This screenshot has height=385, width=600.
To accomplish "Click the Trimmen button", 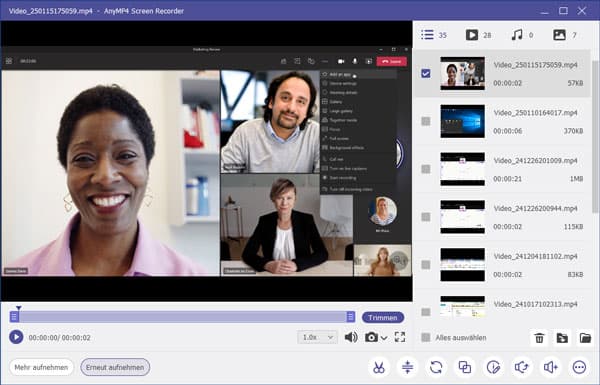I will [x=383, y=317].
